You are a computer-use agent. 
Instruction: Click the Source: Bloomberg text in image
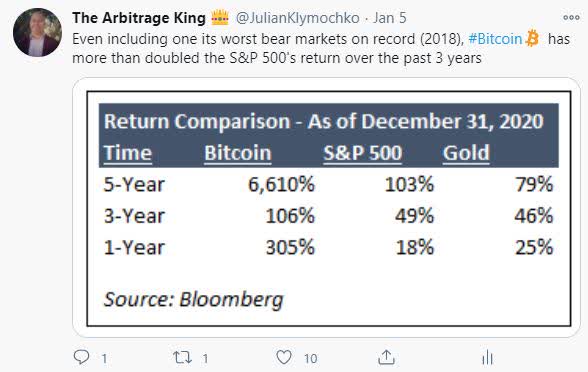pos(194,300)
